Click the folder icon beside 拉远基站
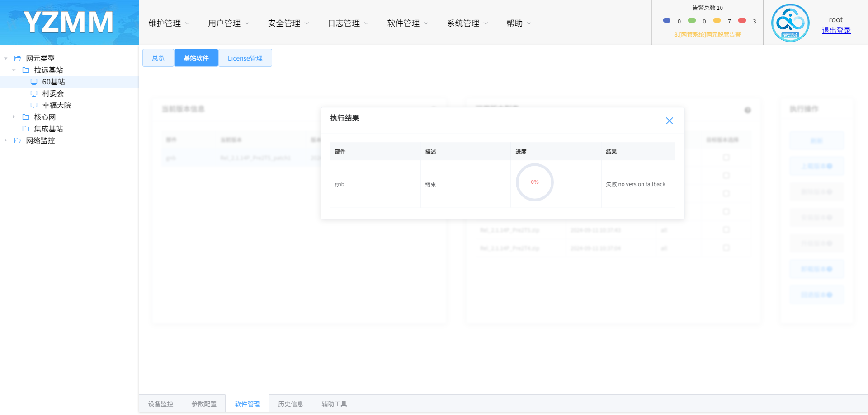Screen dimensions: 868x415 [x=26, y=70]
